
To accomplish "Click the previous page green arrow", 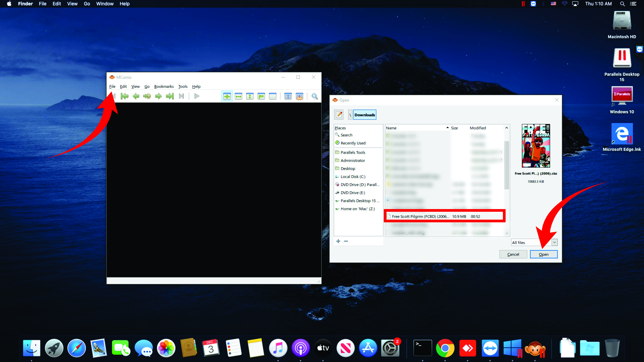I will coord(136,96).
